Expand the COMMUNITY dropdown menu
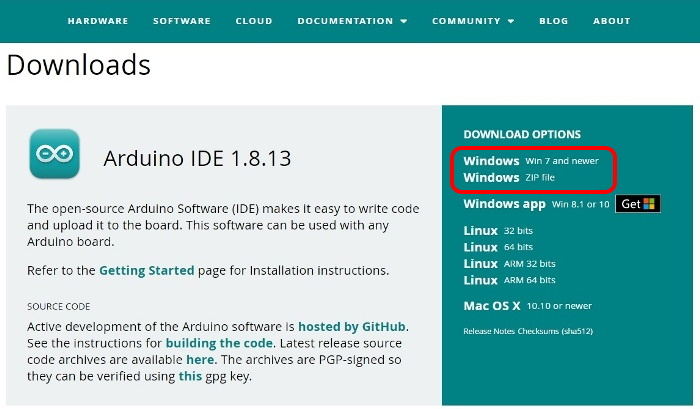This screenshot has height=409, width=700. [x=473, y=21]
